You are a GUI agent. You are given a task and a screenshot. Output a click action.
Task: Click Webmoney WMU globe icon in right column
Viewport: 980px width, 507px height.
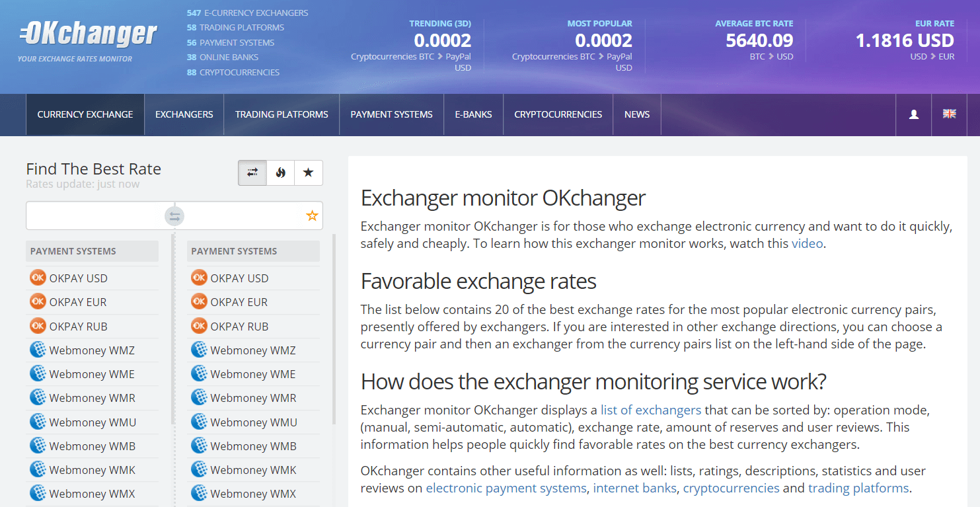tap(199, 422)
